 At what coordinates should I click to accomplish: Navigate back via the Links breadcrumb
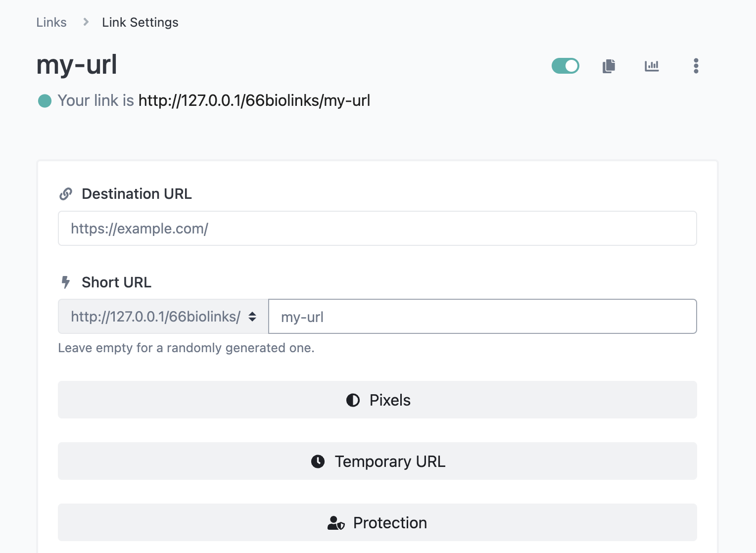[51, 22]
